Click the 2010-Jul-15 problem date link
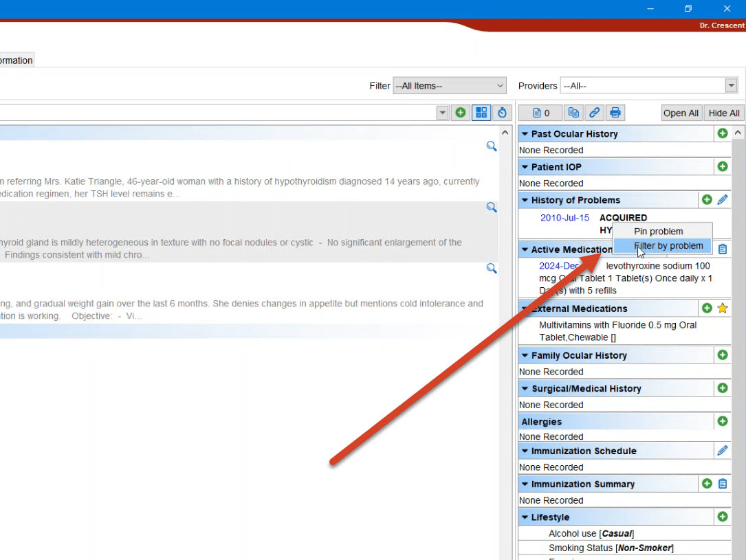Screen dimensions: 746x560 click(564, 218)
